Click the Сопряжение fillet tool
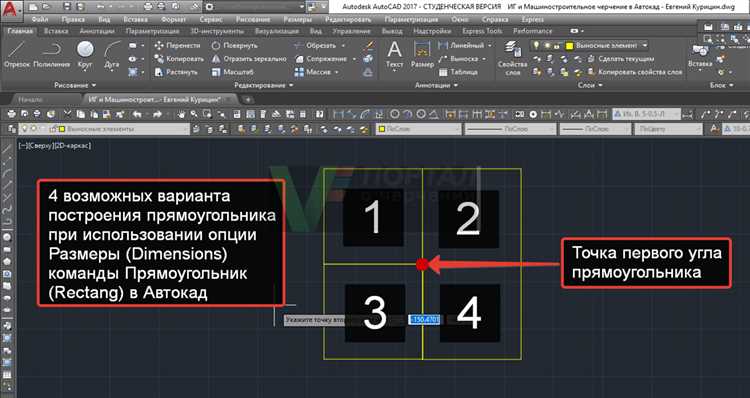 click(x=321, y=59)
